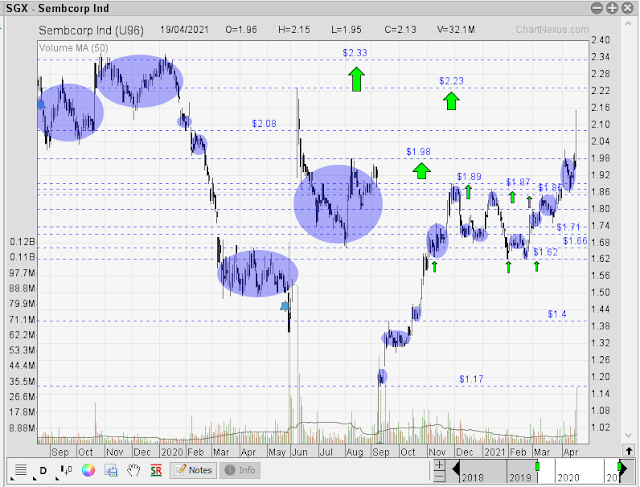Toggle the SR support resistance lines
This screenshot has height=487, width=640.
point(156,471)
